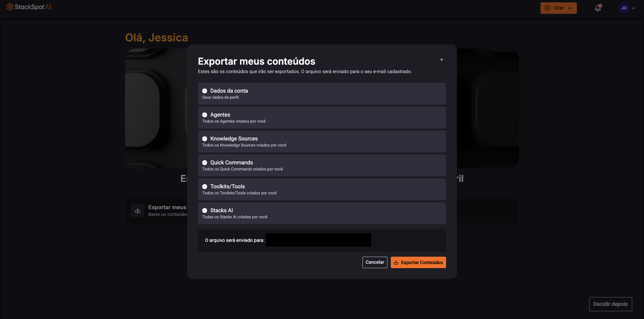
Task: Close the export dialog with X
Action: click(441, 60)
